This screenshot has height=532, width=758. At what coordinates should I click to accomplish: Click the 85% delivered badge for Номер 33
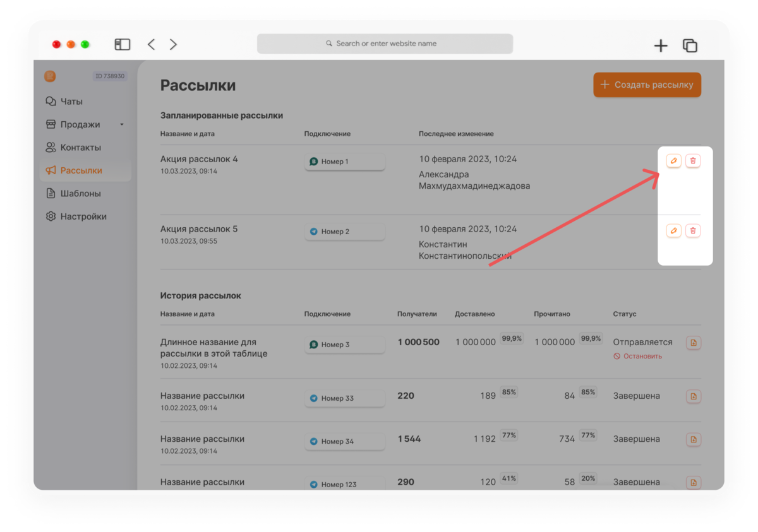(509, 392)
